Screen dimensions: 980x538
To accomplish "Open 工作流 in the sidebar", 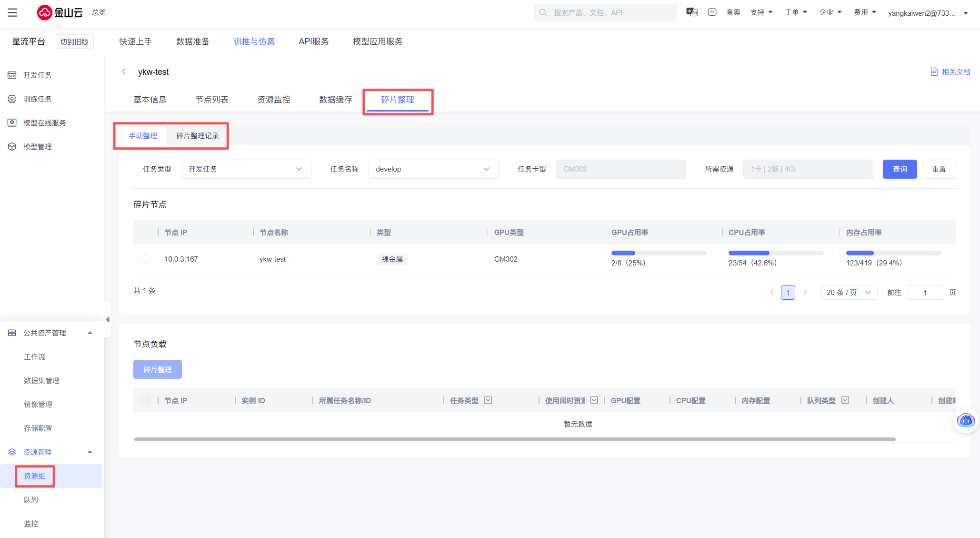I will pos(35,357).
